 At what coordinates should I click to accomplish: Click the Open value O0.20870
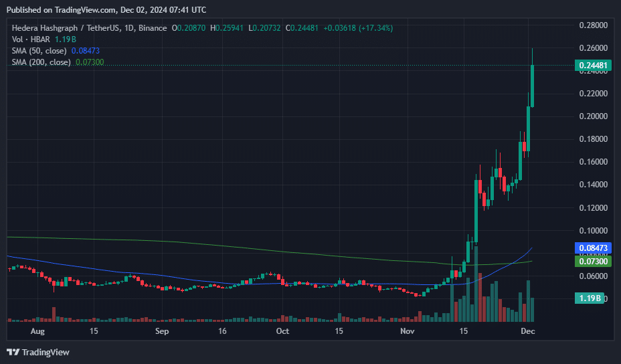189,28
